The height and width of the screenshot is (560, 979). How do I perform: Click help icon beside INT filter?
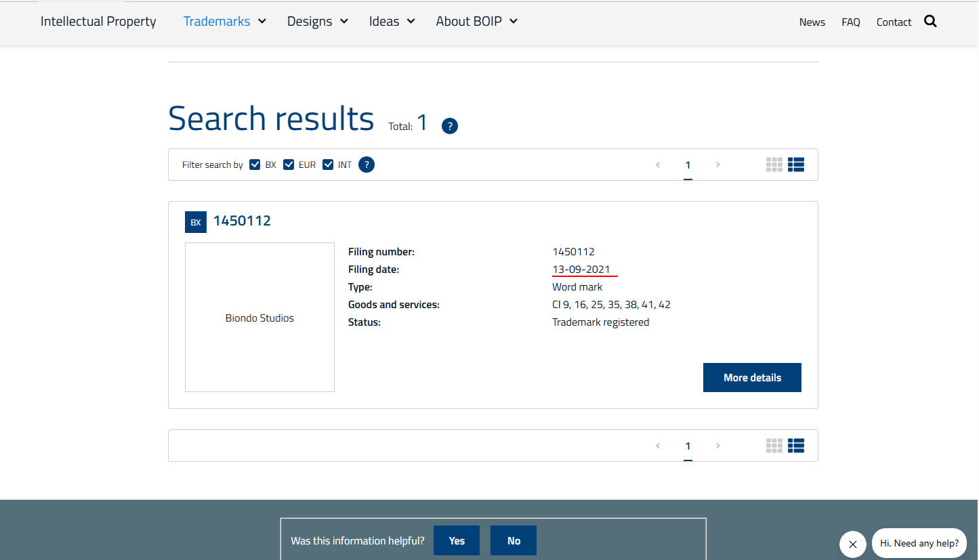pyautogui.click(x=366, y=165)
